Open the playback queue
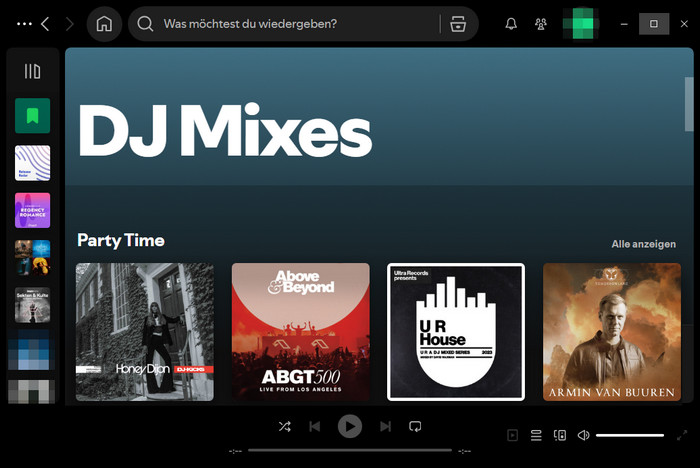The height and width of the screenshot is (468, 700). [536, 435]
